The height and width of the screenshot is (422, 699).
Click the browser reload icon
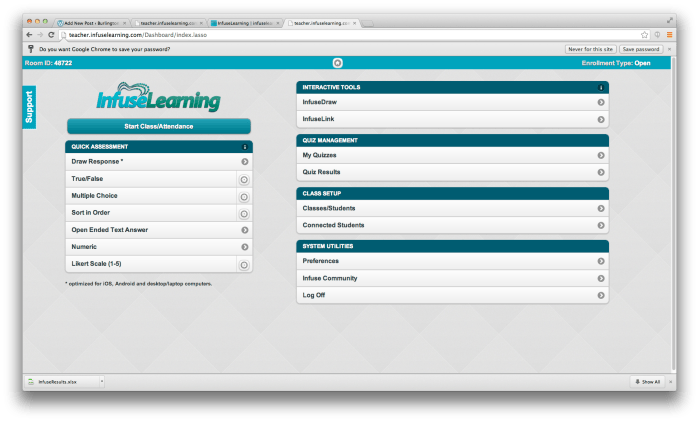coord(50,34)
